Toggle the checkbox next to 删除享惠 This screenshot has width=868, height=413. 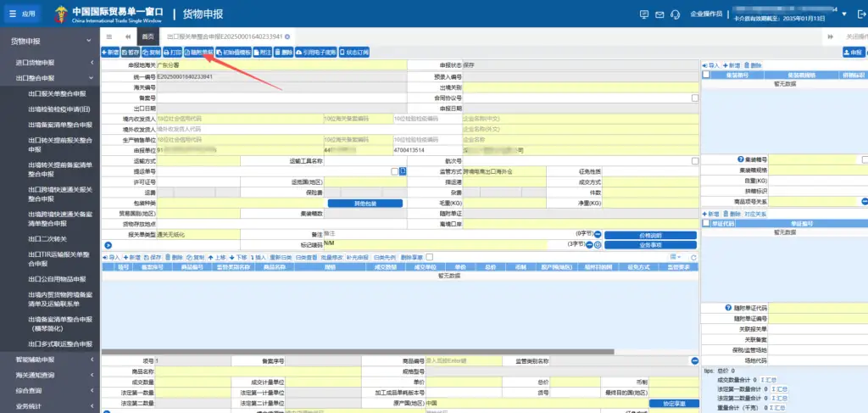pos(430,257)
